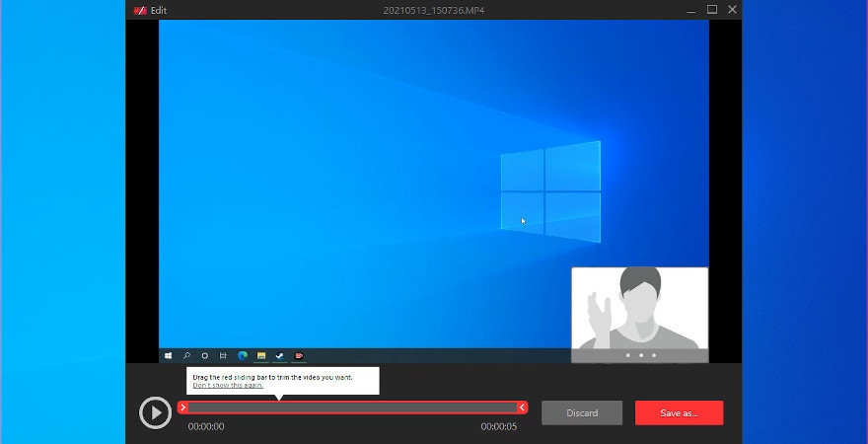Click the File Explorer icon in the recorded preview
Viewport: 868px width, 444px height.
[261, 356]
